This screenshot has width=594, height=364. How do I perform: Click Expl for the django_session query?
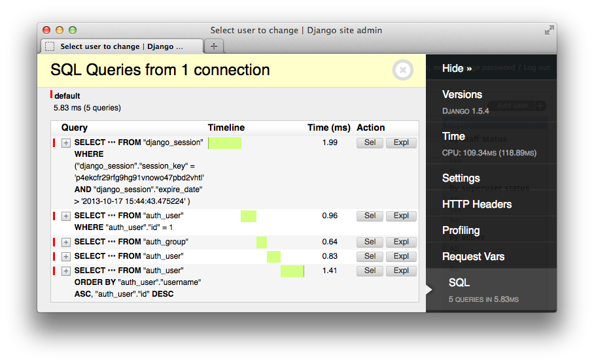point(401,142)
